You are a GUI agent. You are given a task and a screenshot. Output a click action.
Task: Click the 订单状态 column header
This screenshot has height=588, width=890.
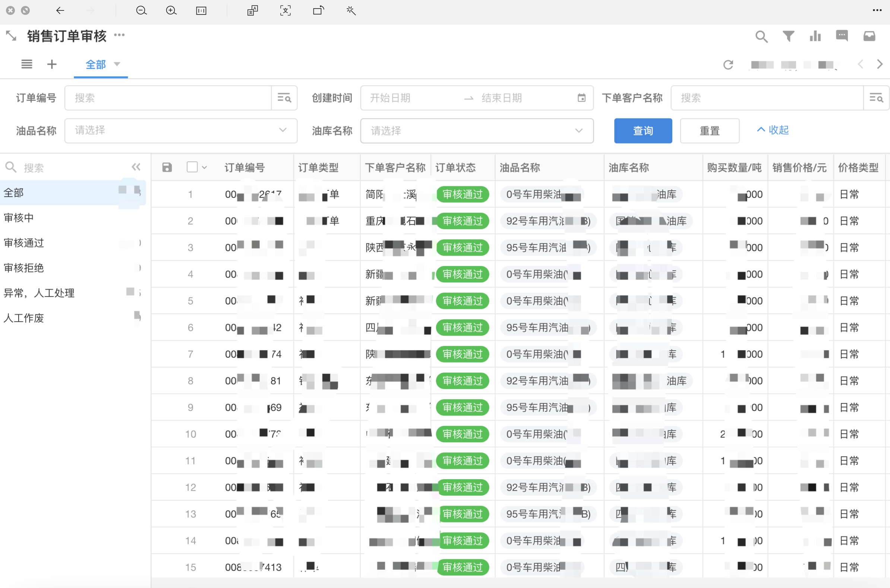[x=455, y=168]
